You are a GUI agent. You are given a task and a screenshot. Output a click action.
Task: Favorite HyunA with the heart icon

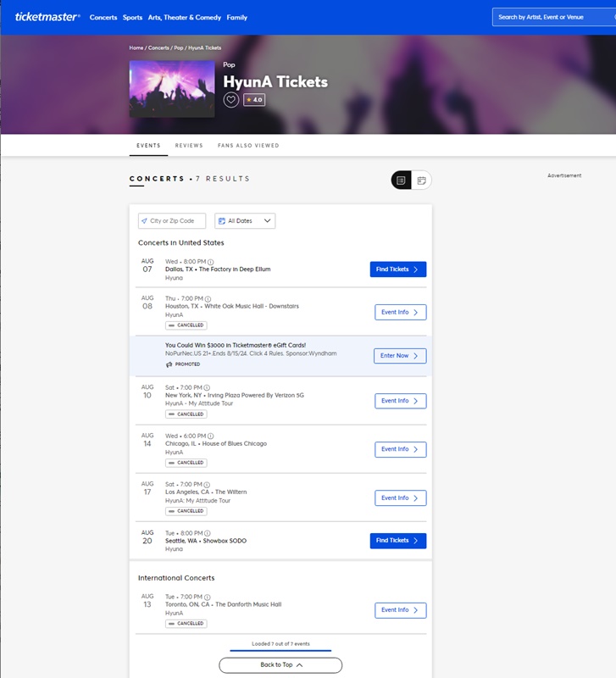(x=231, y=100)
